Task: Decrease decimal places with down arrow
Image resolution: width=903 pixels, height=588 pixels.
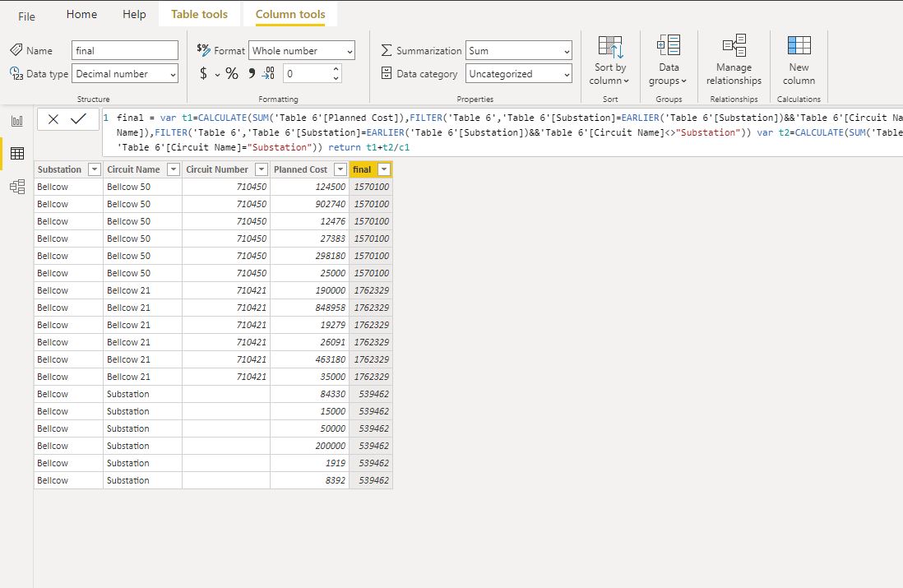Action: tap(336, 78)
